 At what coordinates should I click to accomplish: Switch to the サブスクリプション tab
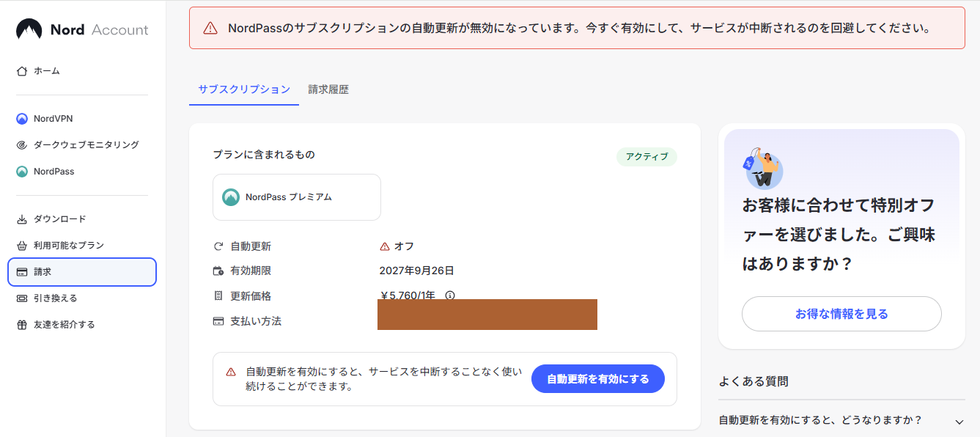pyautogui.click(x=244, y=89)
